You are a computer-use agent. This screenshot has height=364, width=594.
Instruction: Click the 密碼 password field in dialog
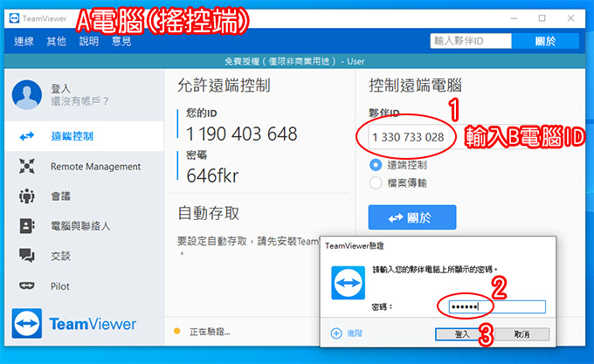[x=497, y=306]
